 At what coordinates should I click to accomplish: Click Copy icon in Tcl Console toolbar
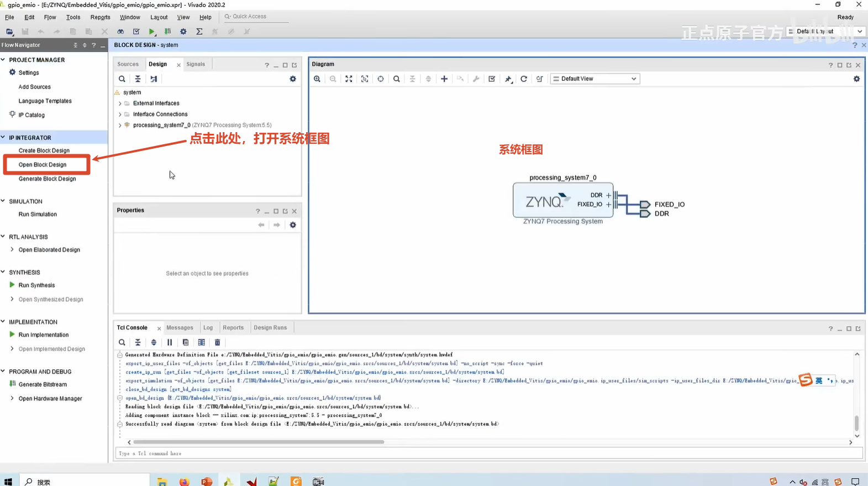tap(186, 342)
